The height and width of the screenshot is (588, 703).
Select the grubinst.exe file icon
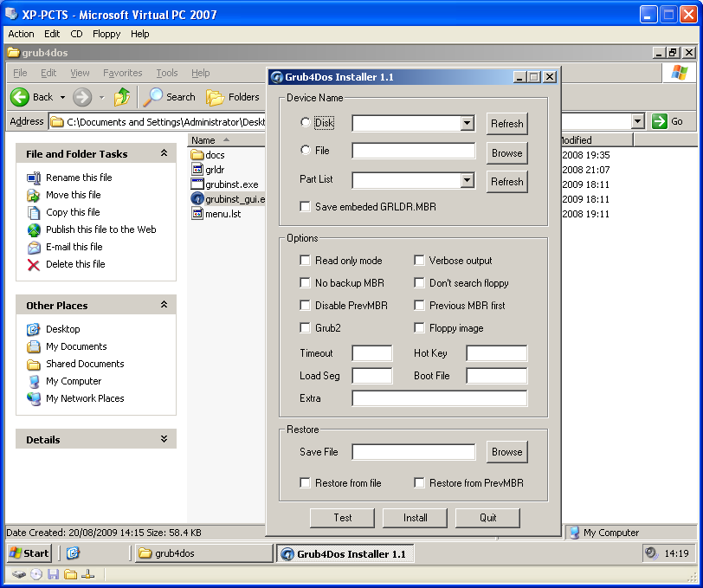[197, 184]
